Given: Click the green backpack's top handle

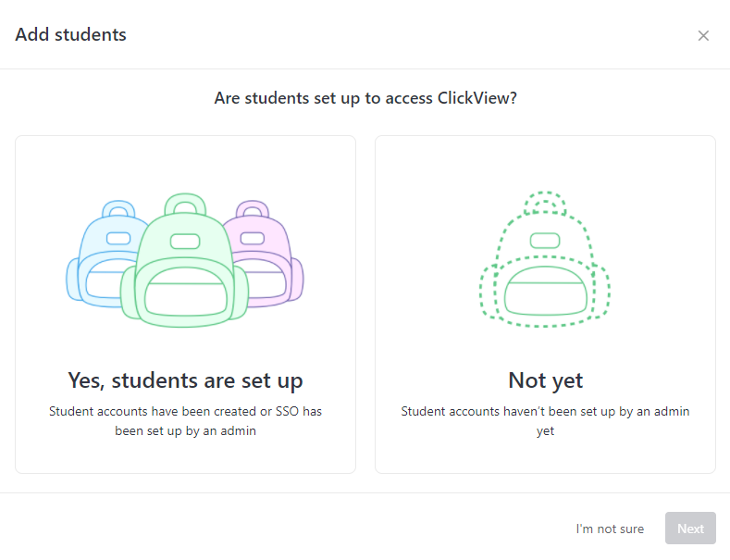Looking at the screenshot, I should pos(185,205).
